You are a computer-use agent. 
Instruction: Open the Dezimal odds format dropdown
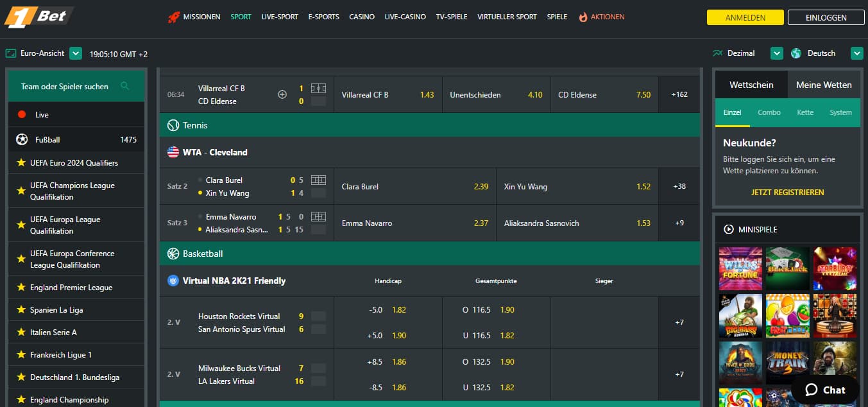[777, 53]
